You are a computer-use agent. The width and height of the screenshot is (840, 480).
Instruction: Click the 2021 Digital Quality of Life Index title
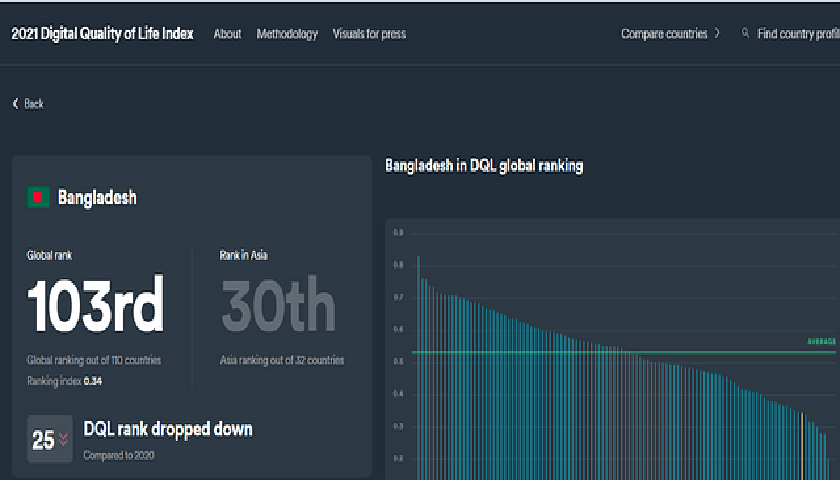coord(102,34)
